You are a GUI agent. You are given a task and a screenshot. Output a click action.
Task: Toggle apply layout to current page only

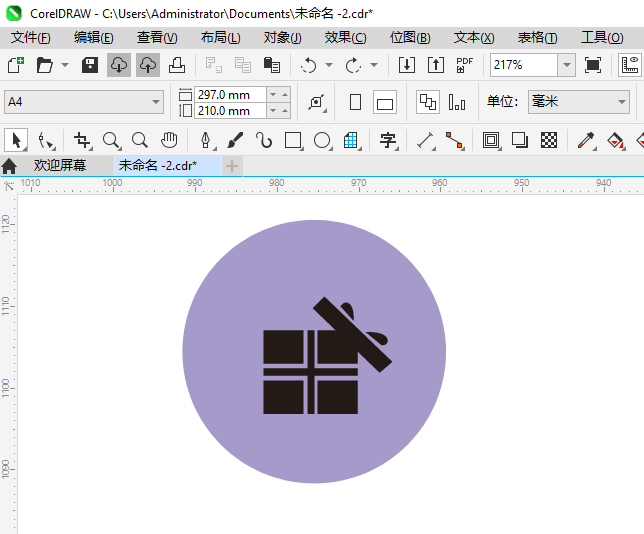tap(457, 102)
